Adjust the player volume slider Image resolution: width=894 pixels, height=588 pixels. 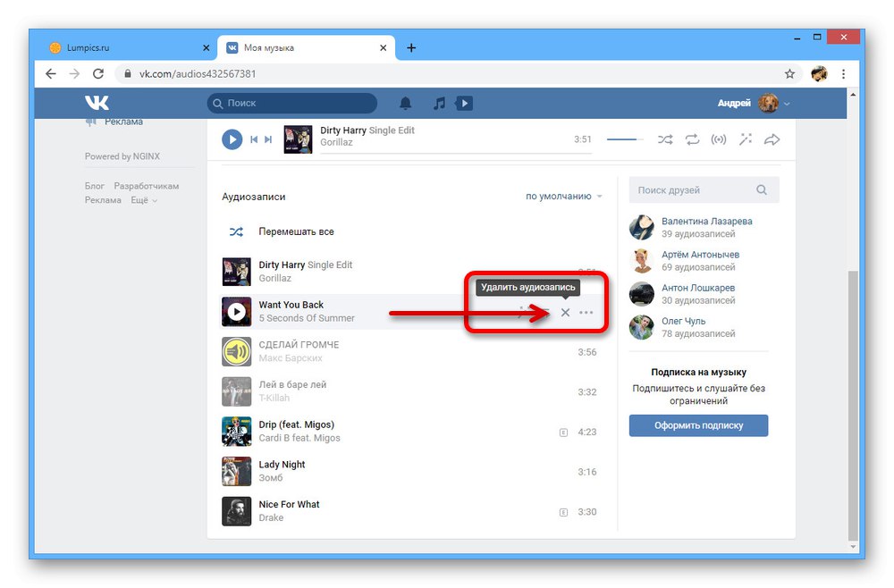point(624,139)
